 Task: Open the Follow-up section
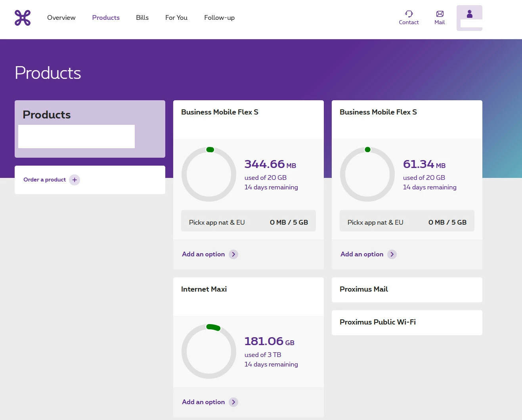(x=219, y=18)
